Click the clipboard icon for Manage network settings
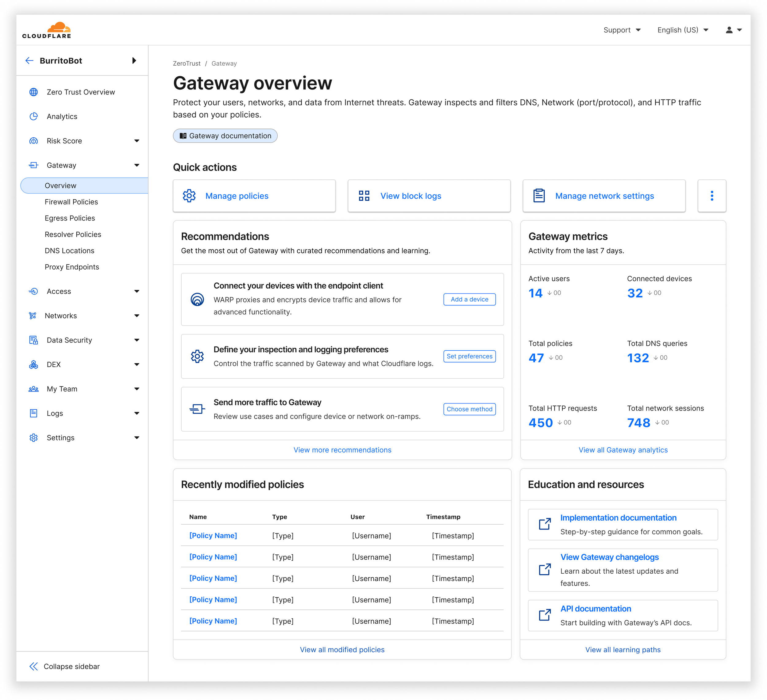Image resolution: width=767 pixels, height=700 pixels. [538, 195]
